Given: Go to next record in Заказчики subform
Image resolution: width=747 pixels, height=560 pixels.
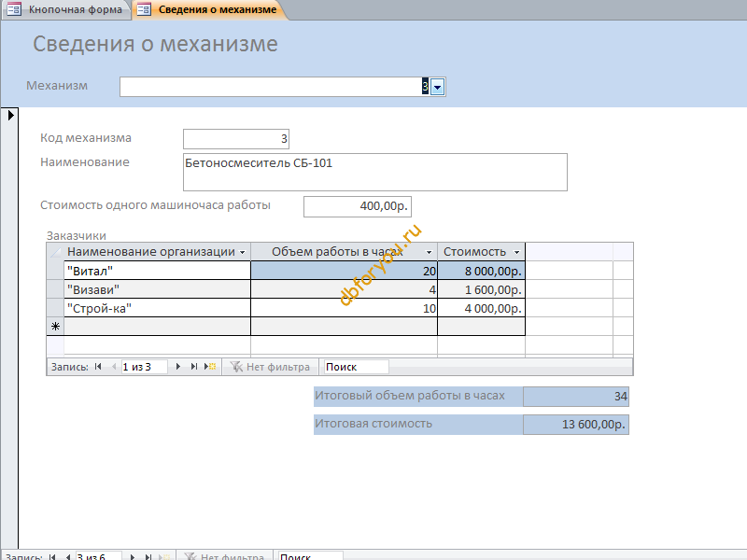Looking at the screenshot, I should pos(177,367).
